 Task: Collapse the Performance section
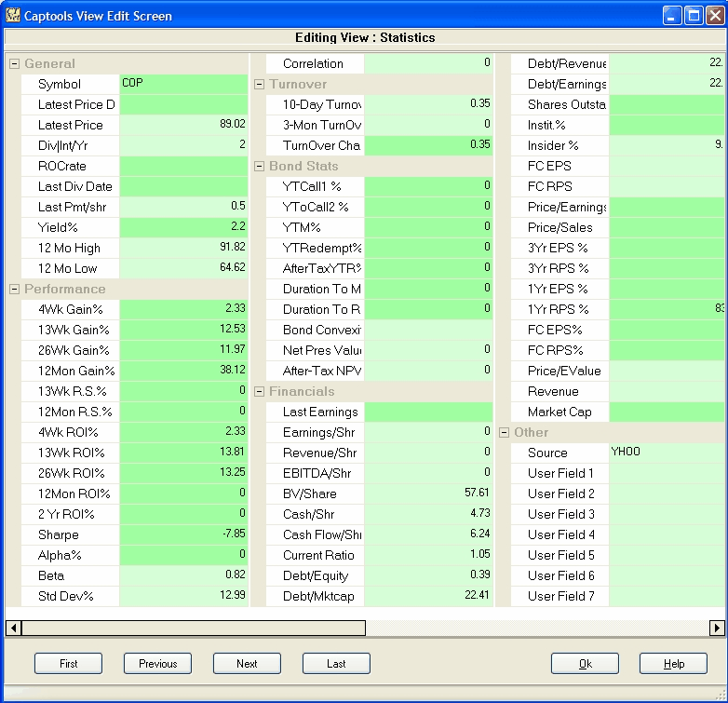(x=14, y=290)
